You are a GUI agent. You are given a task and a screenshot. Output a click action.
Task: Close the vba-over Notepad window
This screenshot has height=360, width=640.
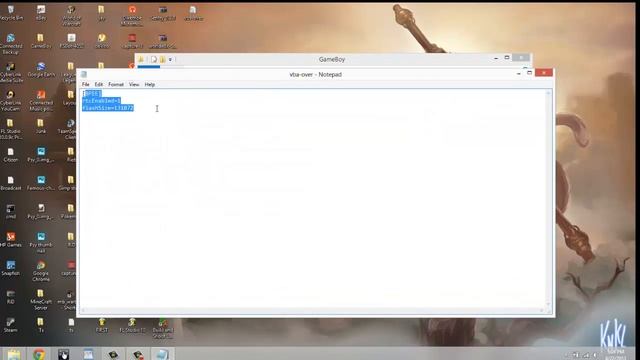point(544,73)
